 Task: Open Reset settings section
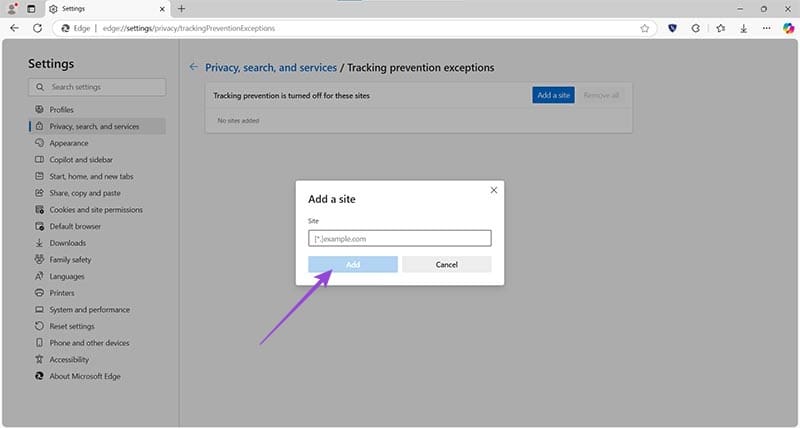coord(72,326)
